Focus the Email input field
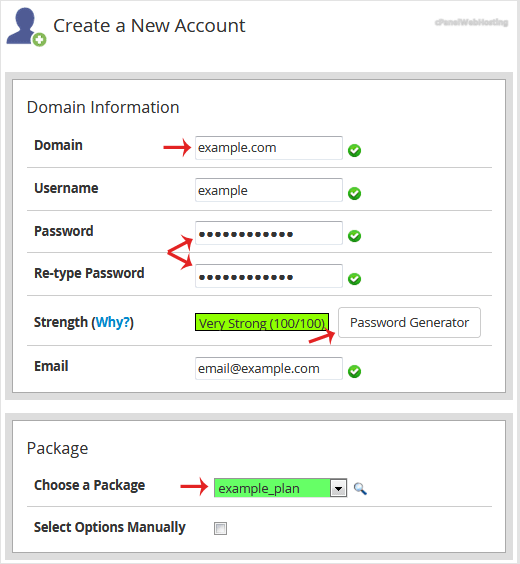Image resolution: width=520 pixels, height=564 pixels. coord(269,368)
